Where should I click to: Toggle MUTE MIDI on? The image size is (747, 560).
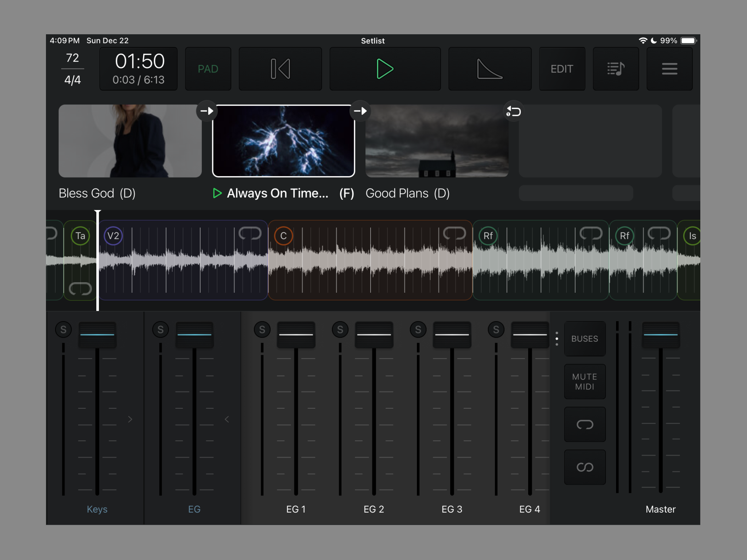coord(585,381)
